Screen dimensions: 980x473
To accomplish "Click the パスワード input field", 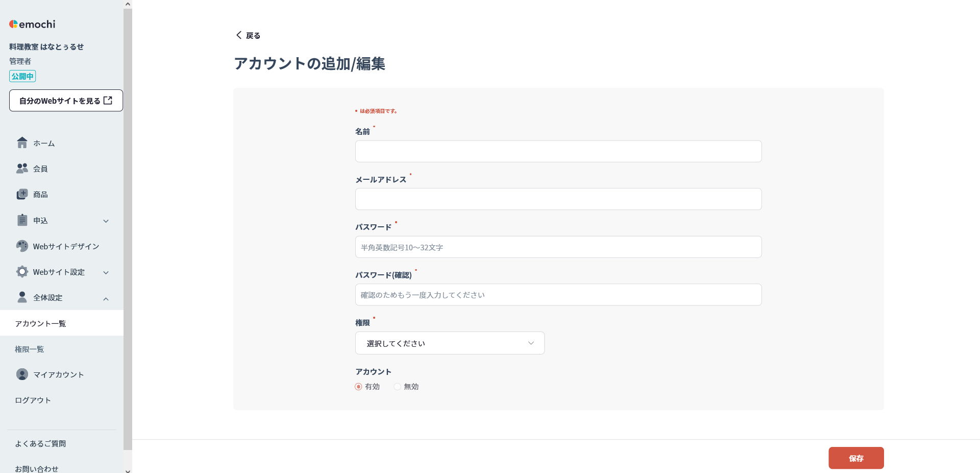I will 558,247.
